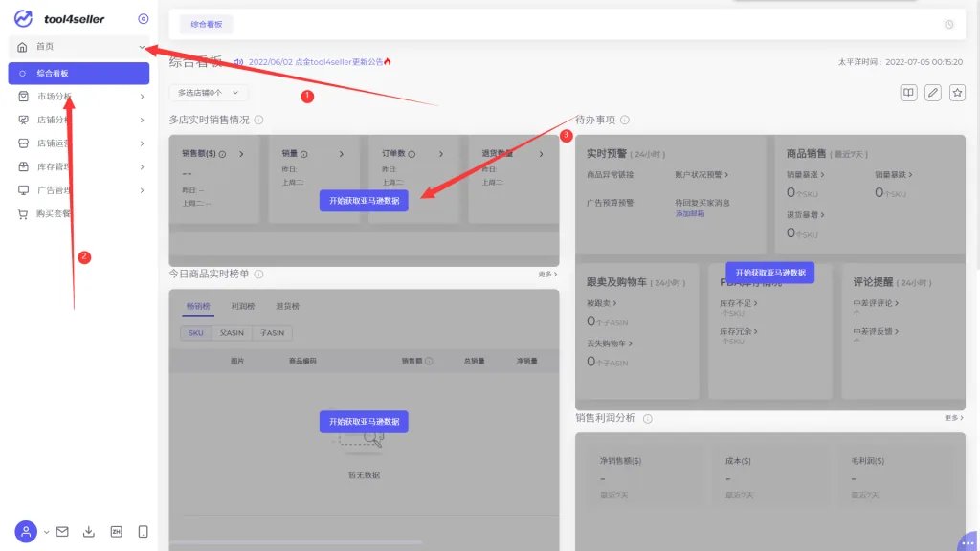The image size is (980, 551).
Task: Switch to the 退货榜 tab
Action: coord(287,307)
